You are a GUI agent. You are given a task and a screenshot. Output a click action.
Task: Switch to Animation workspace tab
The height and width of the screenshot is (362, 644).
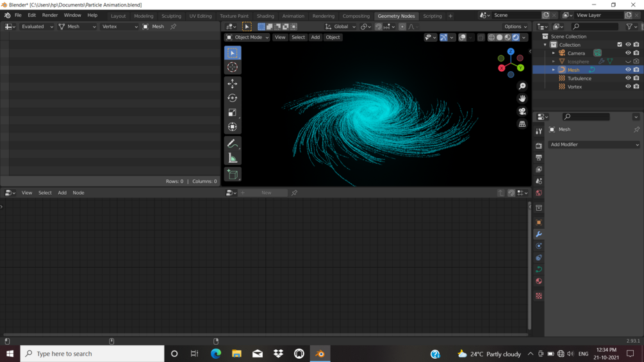coord(293,16)
